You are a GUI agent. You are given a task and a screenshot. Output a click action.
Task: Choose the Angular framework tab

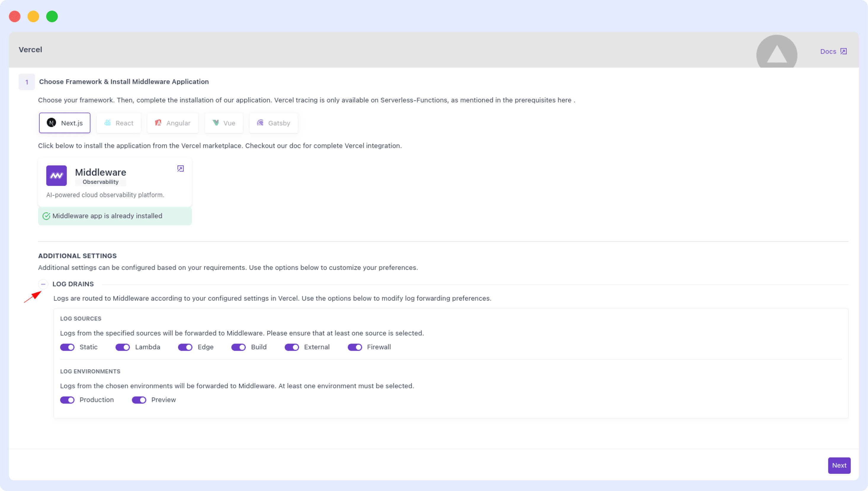pyautogui.click(x=172, y=123)
